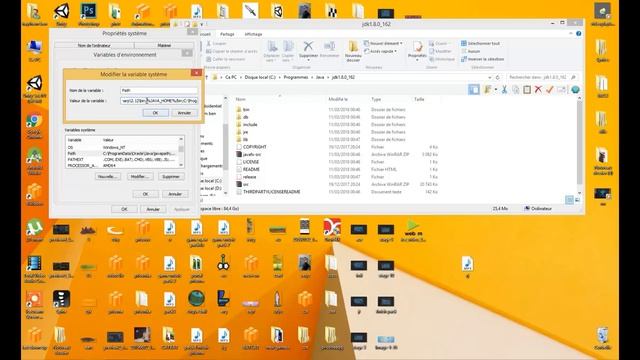Open the Propriétés icon in the ribbon
This screenshot has width=640, height=360.
[x=417, y=46]
